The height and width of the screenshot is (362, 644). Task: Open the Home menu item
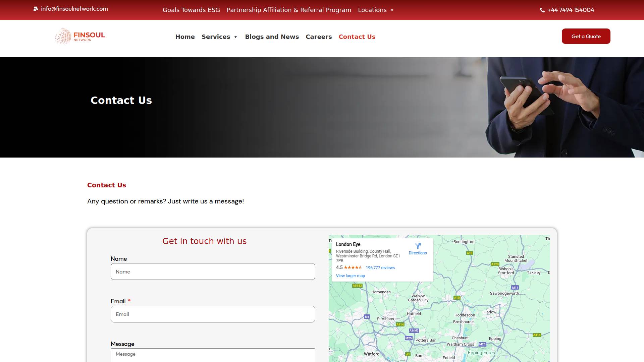tap(185, 37)
